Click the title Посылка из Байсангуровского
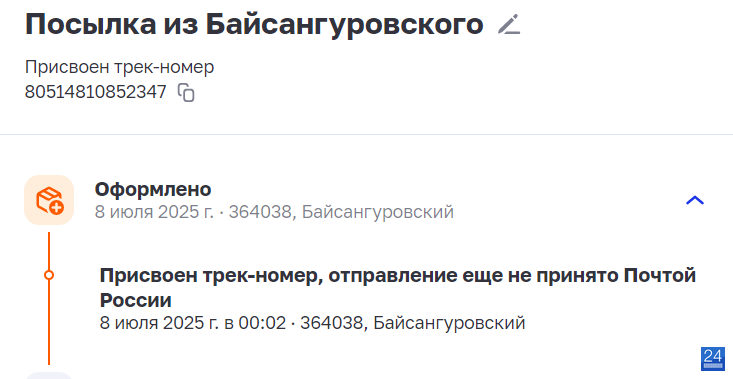The image size is (733, 379). [x=254, y=24]
